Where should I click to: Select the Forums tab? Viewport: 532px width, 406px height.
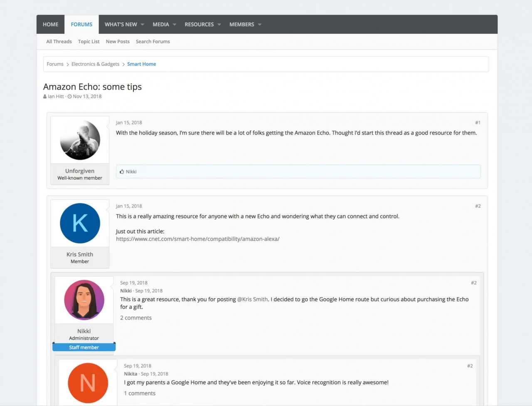(x=81, y=25)
